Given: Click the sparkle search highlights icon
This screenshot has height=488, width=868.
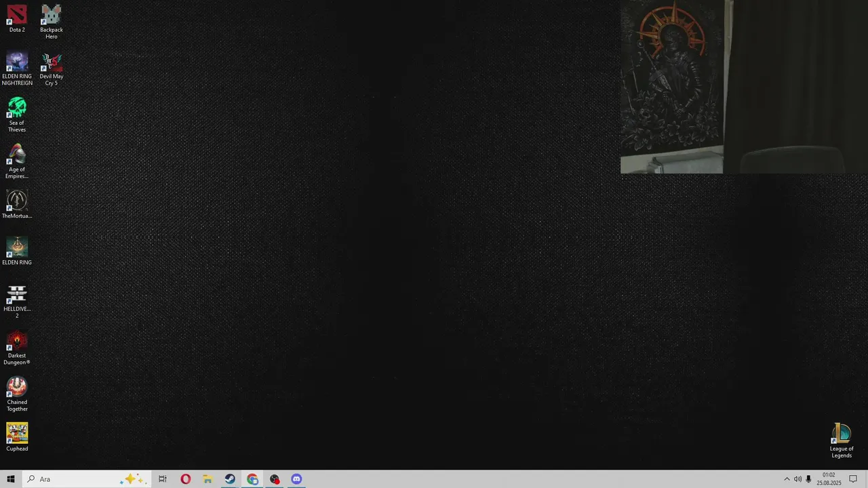Looking at the screenshot, I should click(132, 479).
